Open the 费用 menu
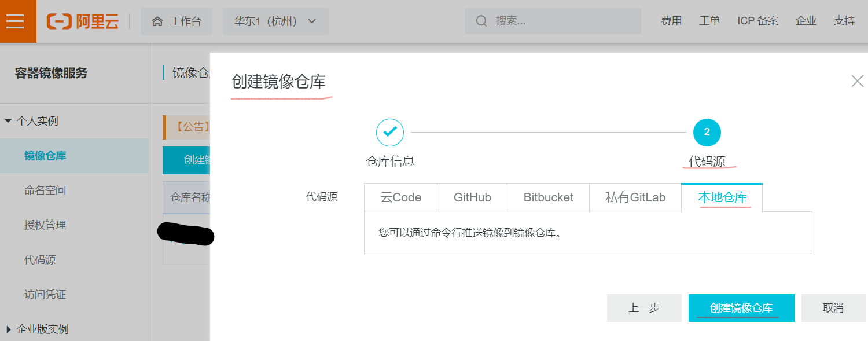This screenshot has height=341, width=868. pos(671,21)
